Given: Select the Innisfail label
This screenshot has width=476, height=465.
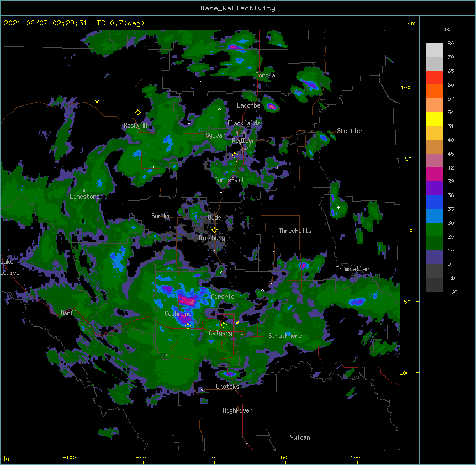Looking at the screenshot, I should click(229, 180).
